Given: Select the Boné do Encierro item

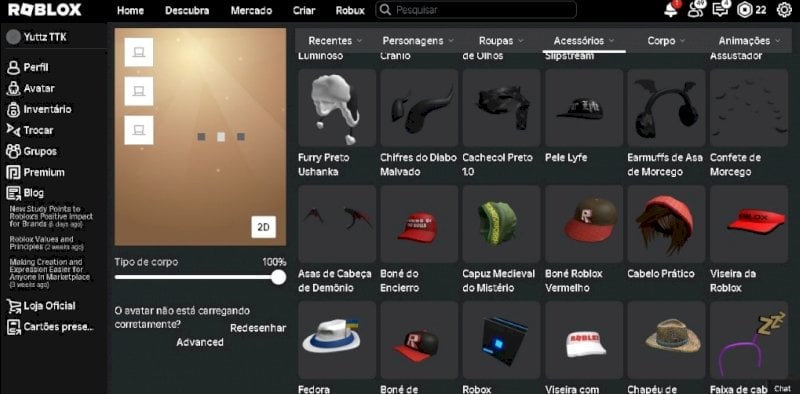Looking at the screenshot, I should coord(419,224).
